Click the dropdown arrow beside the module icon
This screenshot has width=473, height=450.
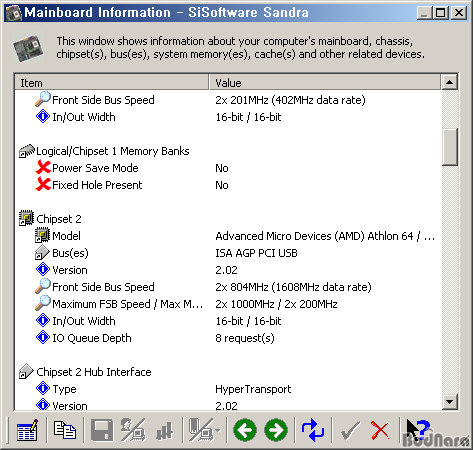click(x=217, y=430)
